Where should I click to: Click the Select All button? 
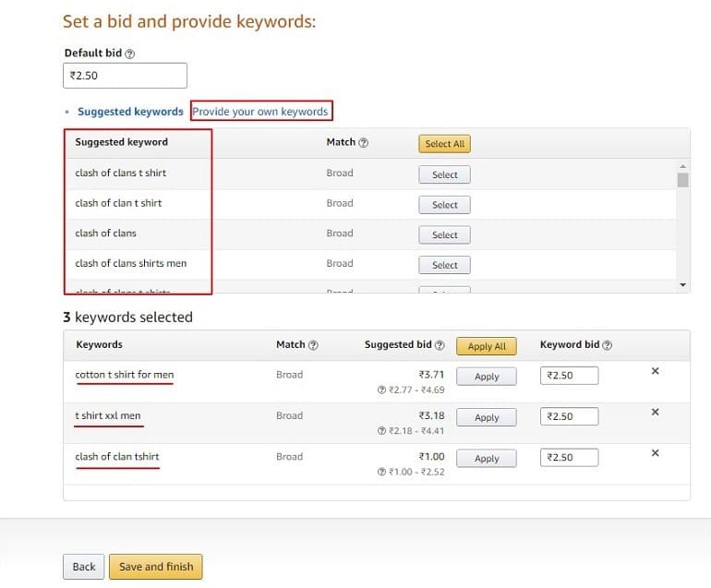pyautogui.click(x=444, y=144)
